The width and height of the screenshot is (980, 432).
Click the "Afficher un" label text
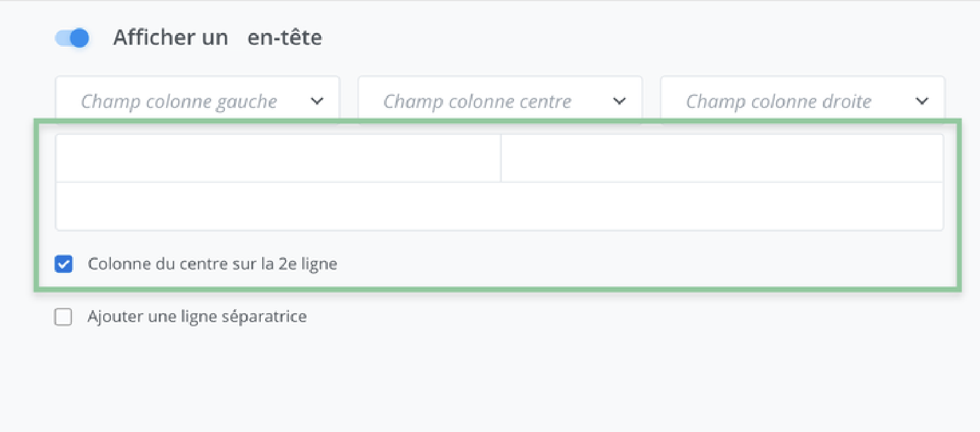(170, 38)
